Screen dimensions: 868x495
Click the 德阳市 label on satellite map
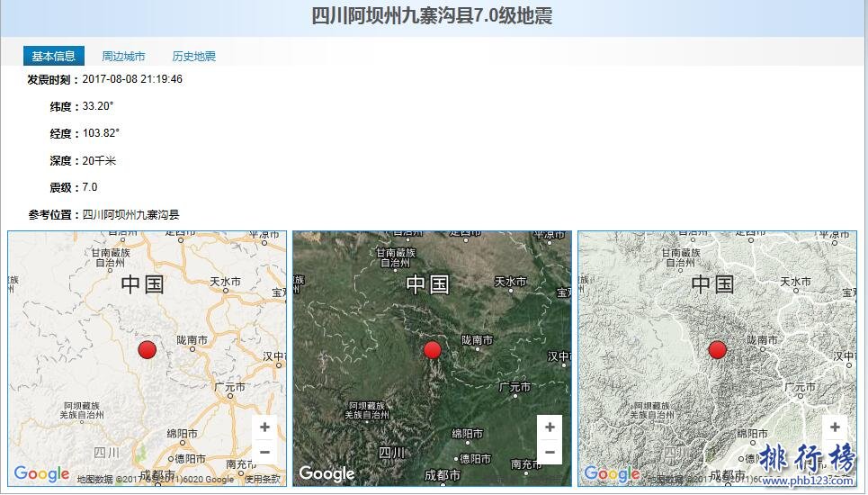coord(476,459)
